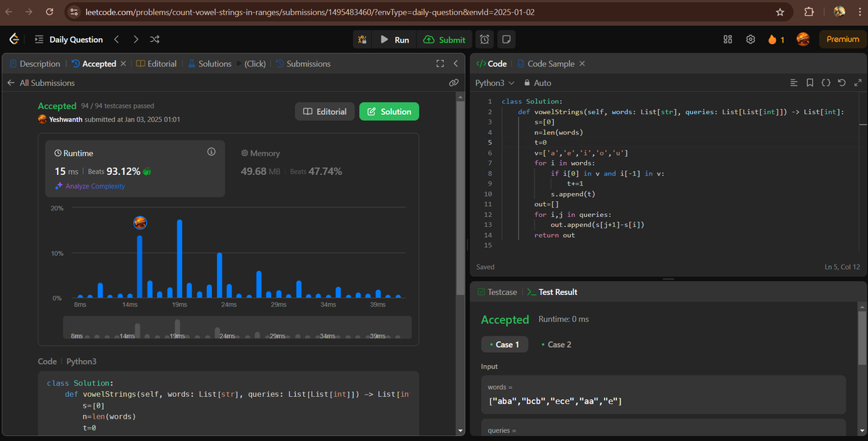Open LeetCode settings gear

point(751,39)
